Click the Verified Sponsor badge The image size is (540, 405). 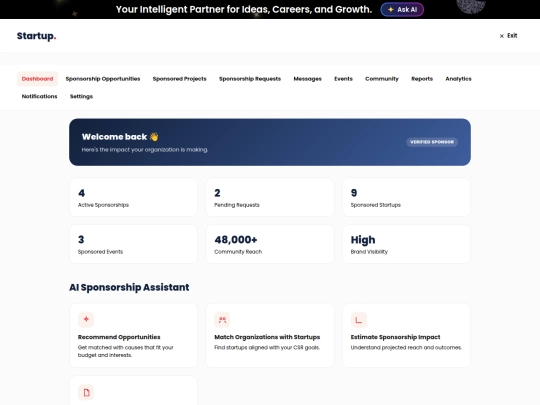(x=432, y=142)
